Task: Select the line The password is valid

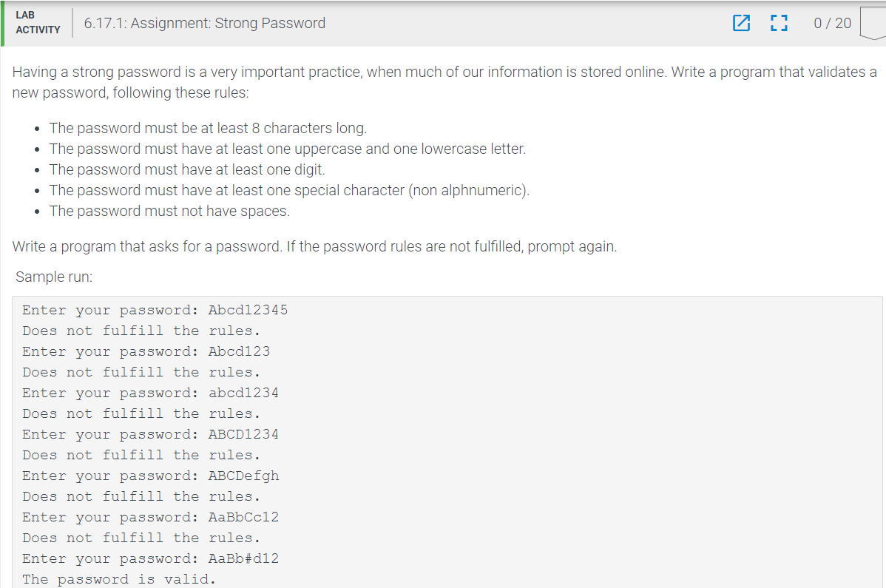Action: [118, 578]
